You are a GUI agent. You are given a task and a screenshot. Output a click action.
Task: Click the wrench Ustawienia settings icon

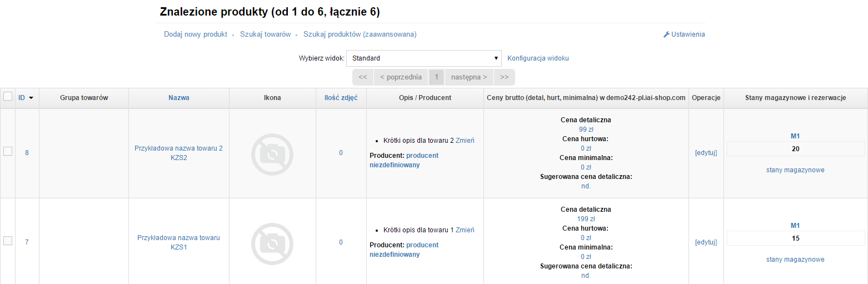[666, 34]
